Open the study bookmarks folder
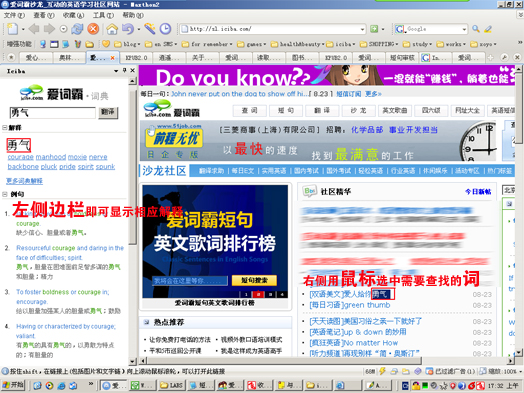524x393 pixels. tap(417, 44)
